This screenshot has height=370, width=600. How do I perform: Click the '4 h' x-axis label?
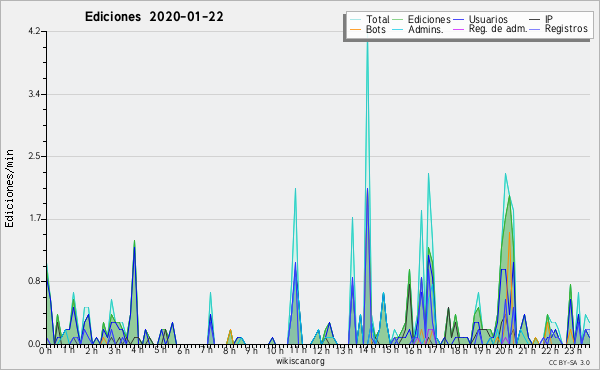(x=137, y=350)
